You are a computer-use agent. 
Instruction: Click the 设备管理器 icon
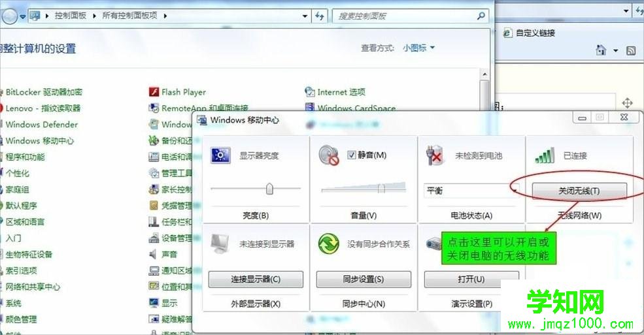(x=154, y=238)
